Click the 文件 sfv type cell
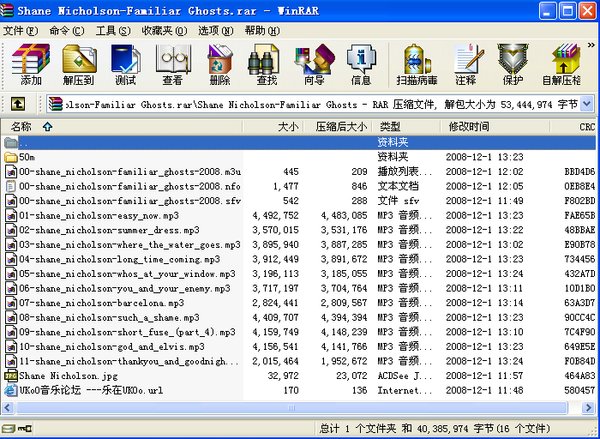Screen dimensions: 600x439 (x=398, y=201)
